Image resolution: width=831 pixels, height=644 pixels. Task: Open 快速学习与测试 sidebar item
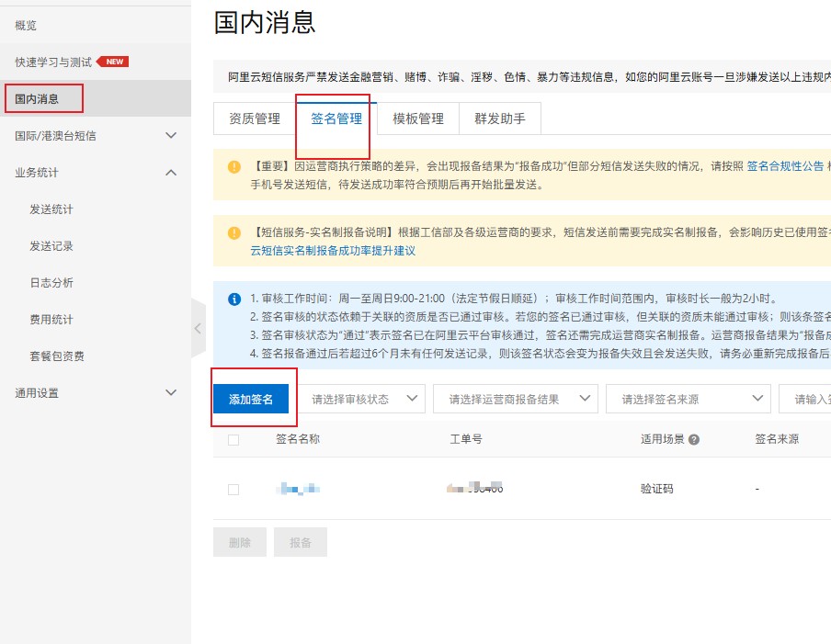[53, 62]
